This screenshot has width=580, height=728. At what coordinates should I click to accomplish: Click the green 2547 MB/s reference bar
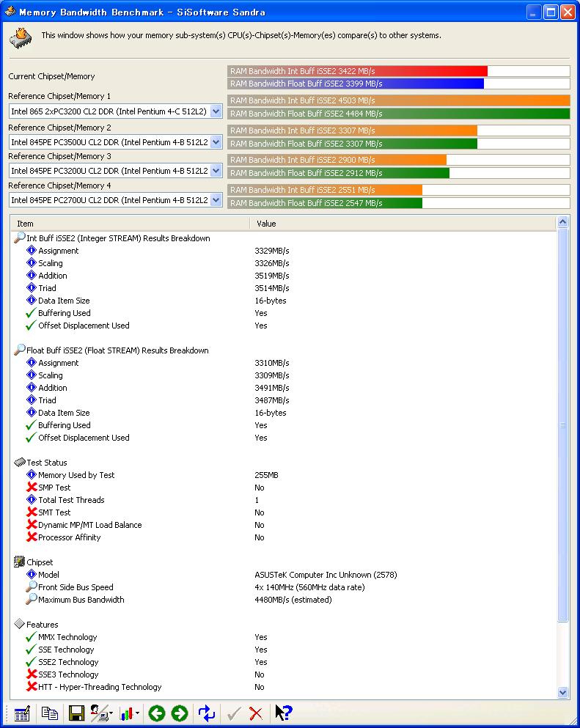point(325,203)
